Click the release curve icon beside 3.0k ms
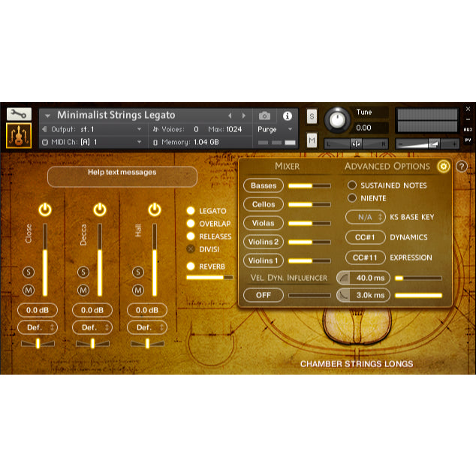 coord(344,295)
